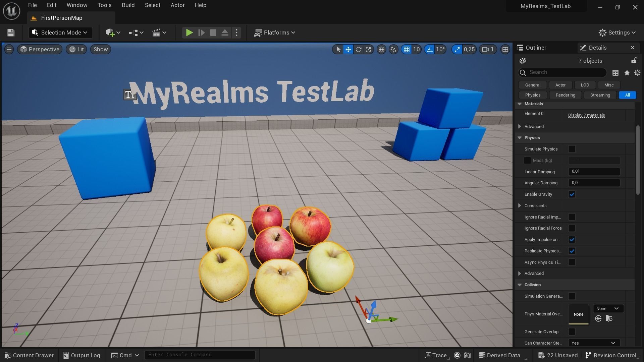Toggle grid snapping icon
Viewport: 644px width, 362px height.
407,50
